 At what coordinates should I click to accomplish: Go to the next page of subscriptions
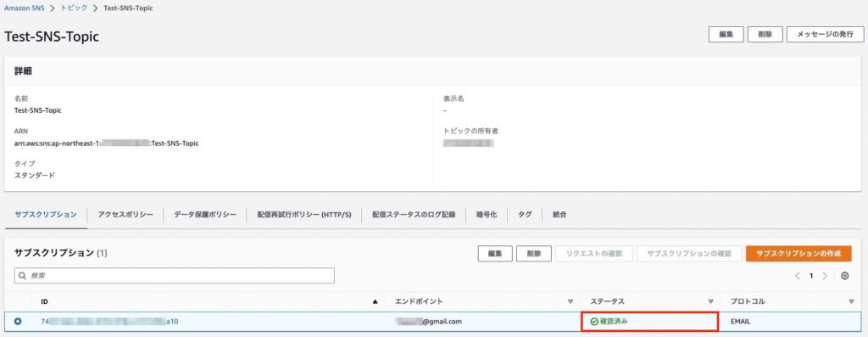point(825,276)
